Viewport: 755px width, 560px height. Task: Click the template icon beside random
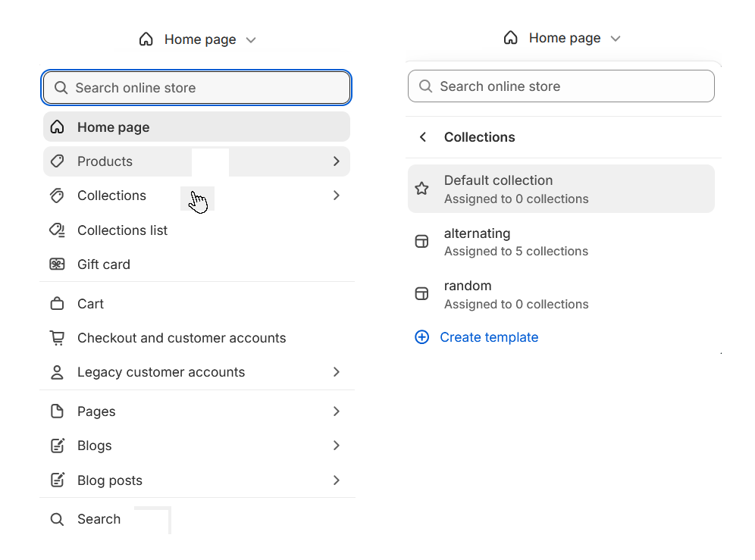point(421,294)
